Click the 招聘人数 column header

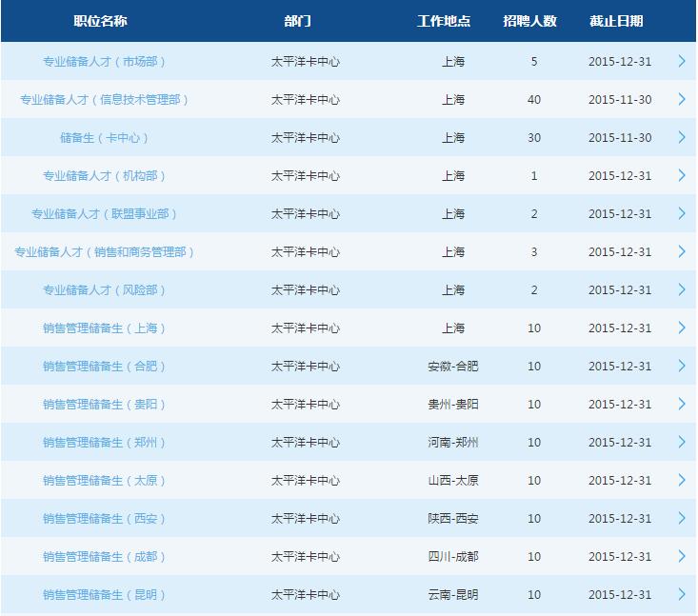click(x=530, y=21)
